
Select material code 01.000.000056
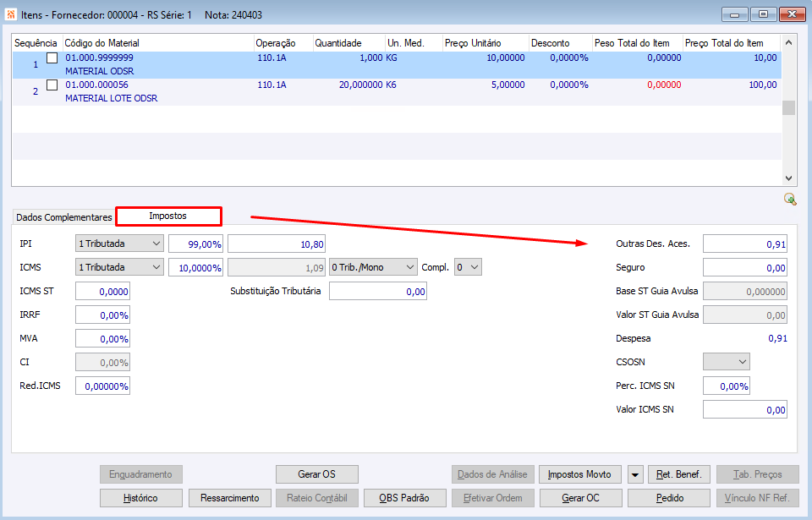click(x=96, y=85)
